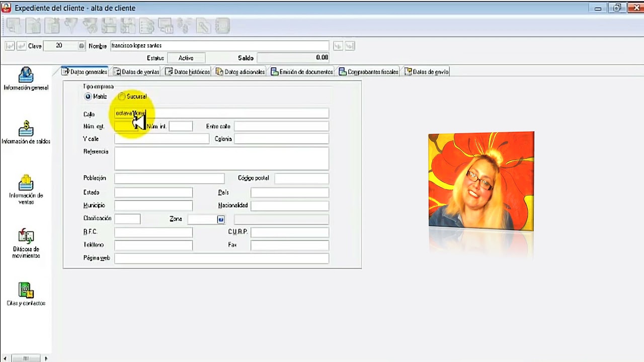Click the Nombre field with francisco lopez santos
The height and width of the screenshot is (362, 644).
pyautogui.click(x=219, y=46)
